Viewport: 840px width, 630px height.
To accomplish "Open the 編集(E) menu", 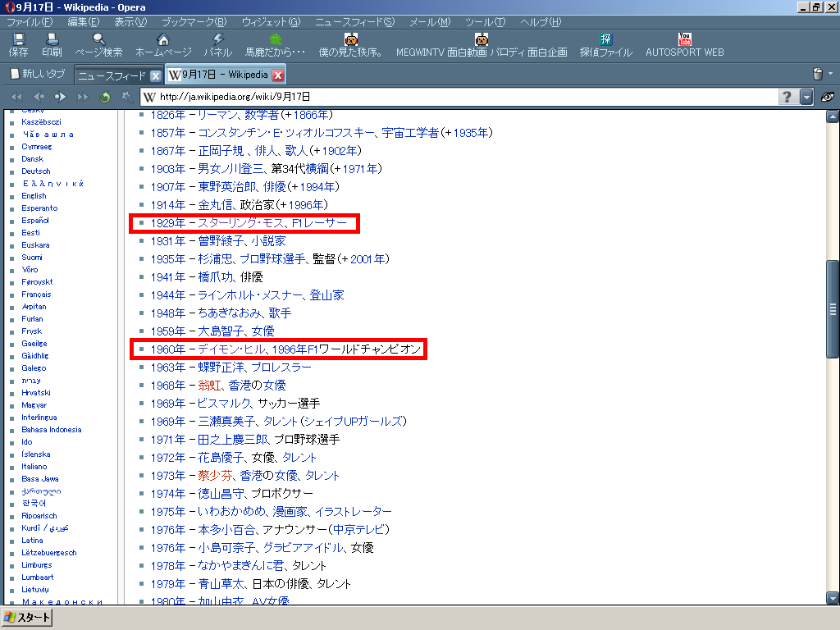I will pyautogui.click(x=83, y=22).
